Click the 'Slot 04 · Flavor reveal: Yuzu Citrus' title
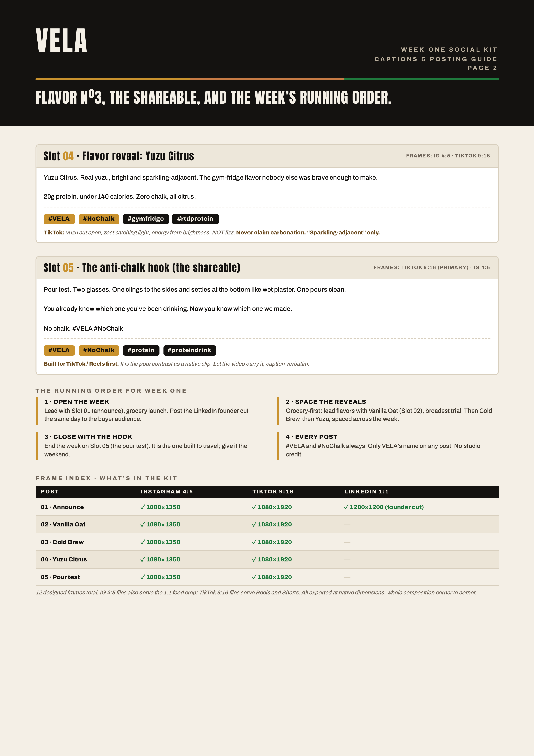This screenshot has width=534, height=756. coord(119,156)
